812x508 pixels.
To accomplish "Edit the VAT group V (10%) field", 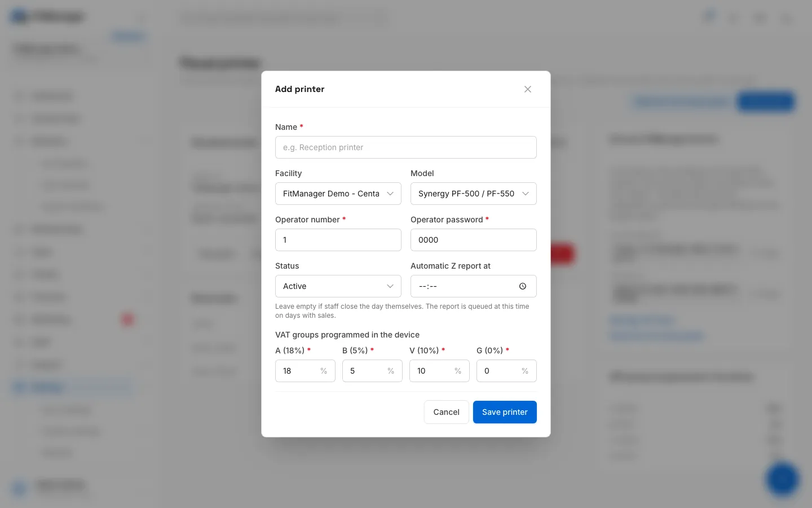I will (x=439, y=371).
